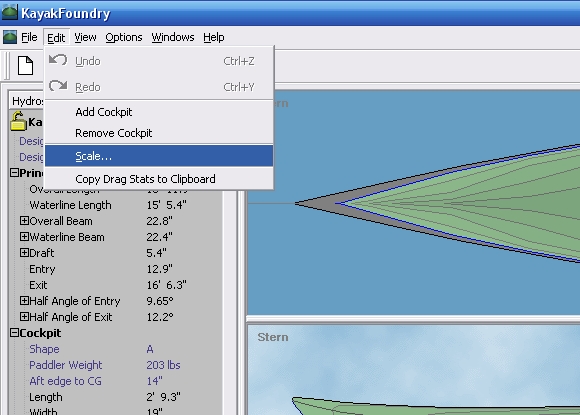Expand the Half Angle of Entry row
The image size is (580, 415).
pos(24,301)
